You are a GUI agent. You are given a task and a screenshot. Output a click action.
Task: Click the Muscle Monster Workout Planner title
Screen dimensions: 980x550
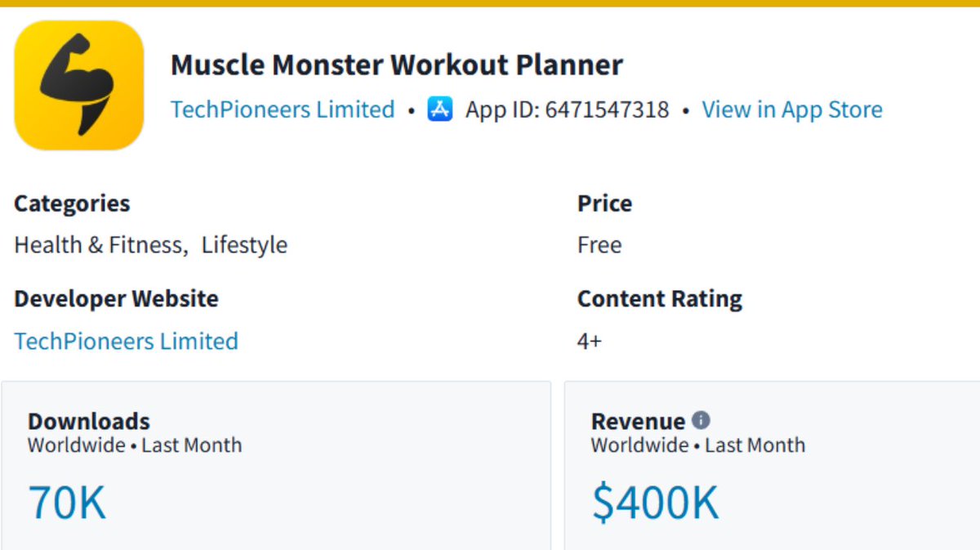(x=397, y=65)
